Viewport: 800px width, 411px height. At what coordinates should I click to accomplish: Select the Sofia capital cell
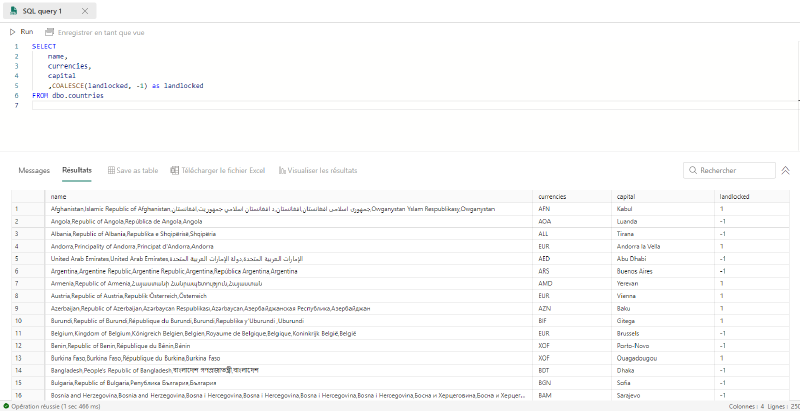pyautogui.click(x=663, y=383)
